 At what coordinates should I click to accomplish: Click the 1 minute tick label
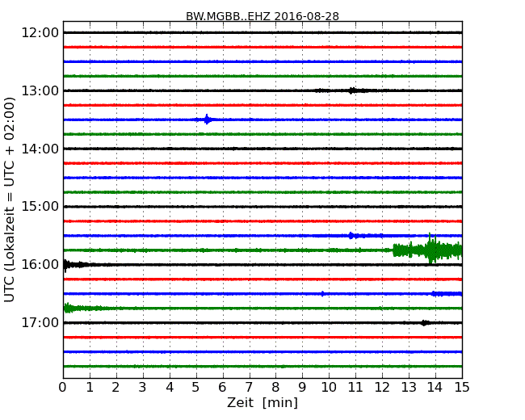[x=90, y=388]
